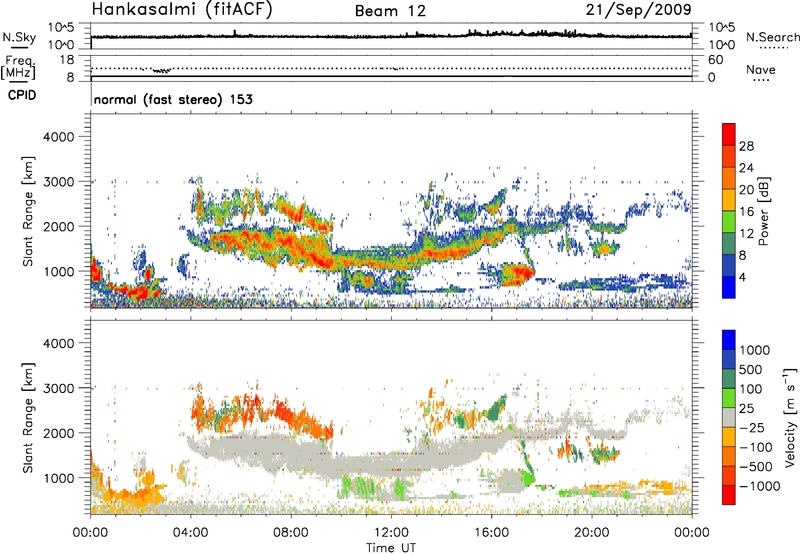The width and height of the screenshot is (800, 554).
Task: Click the '1000' tick label on the velocity panel
Action: click(x=58, y=477)
